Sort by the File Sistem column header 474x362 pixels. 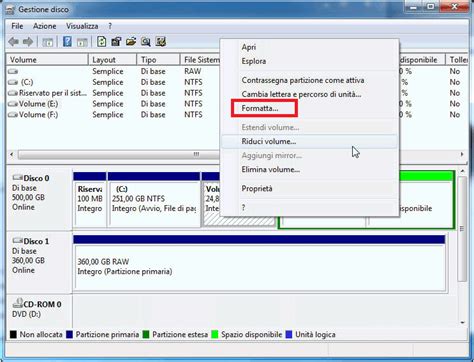pyautogui.click(x=200, y=60)
